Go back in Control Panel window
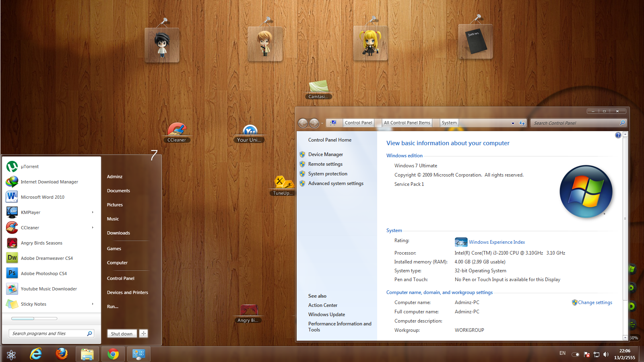This screenshot has width=644, height=362. point(303,123)
